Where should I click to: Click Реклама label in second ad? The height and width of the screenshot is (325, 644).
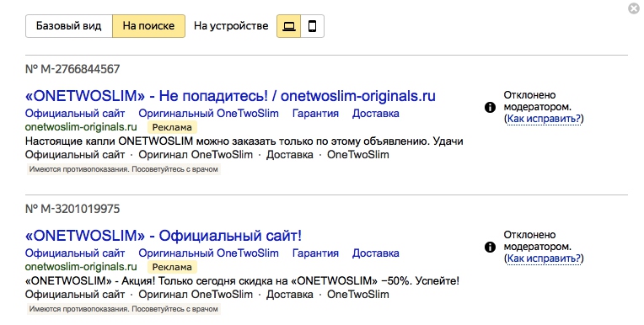tap(172, 267)
